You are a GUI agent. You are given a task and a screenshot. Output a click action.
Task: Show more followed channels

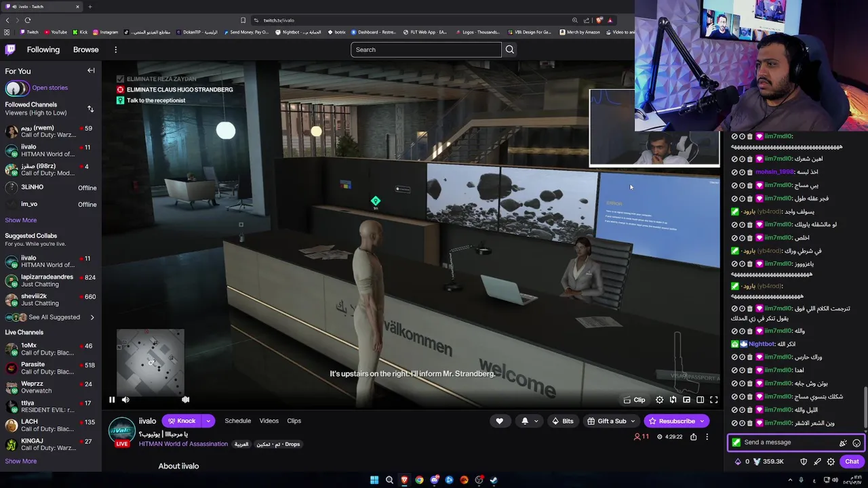point(21,220)
